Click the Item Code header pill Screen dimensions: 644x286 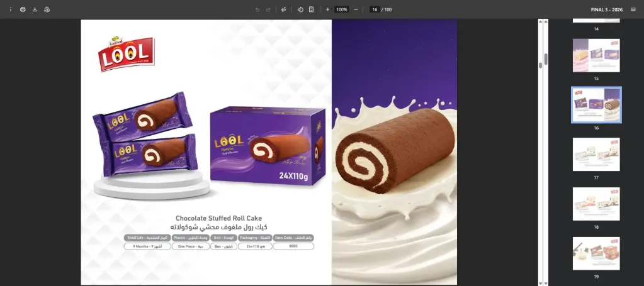coord(293,238)
